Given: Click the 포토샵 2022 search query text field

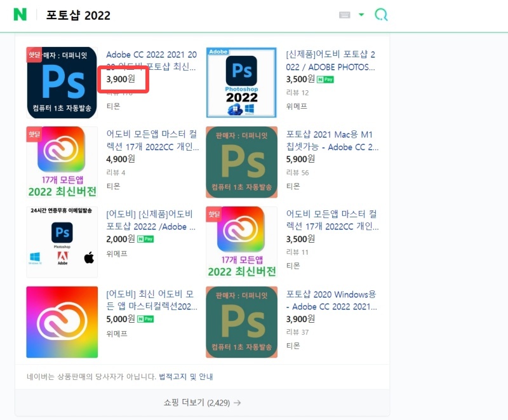Looking at the screenshot, I should 76,14.
